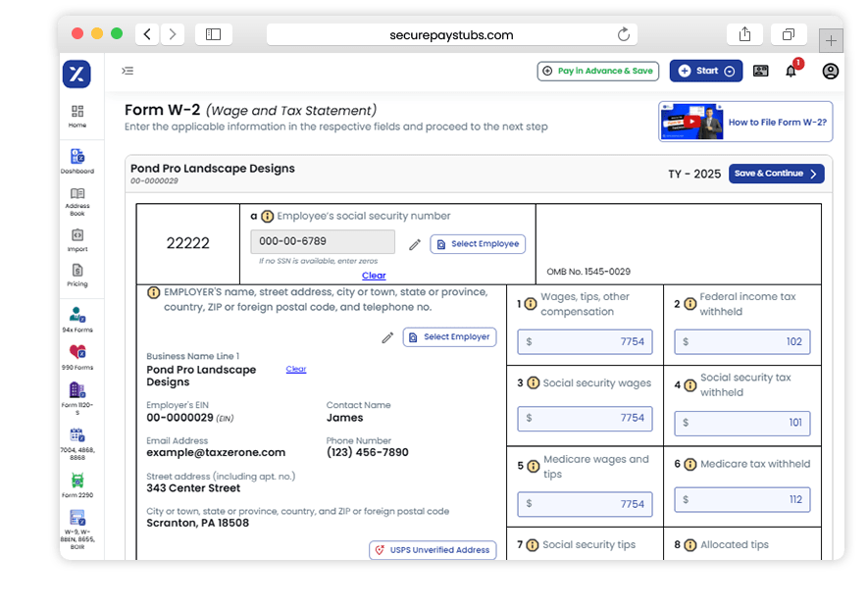Open How to File Form W-2 video
This screenshot has width=868, height=608.
[745, 122]
